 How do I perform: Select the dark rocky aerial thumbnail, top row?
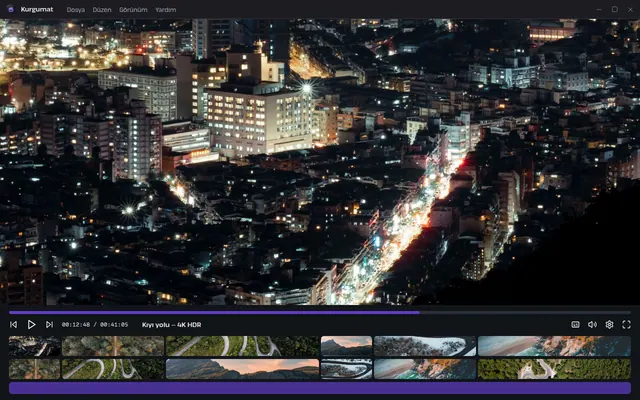(x=35, y=346)
